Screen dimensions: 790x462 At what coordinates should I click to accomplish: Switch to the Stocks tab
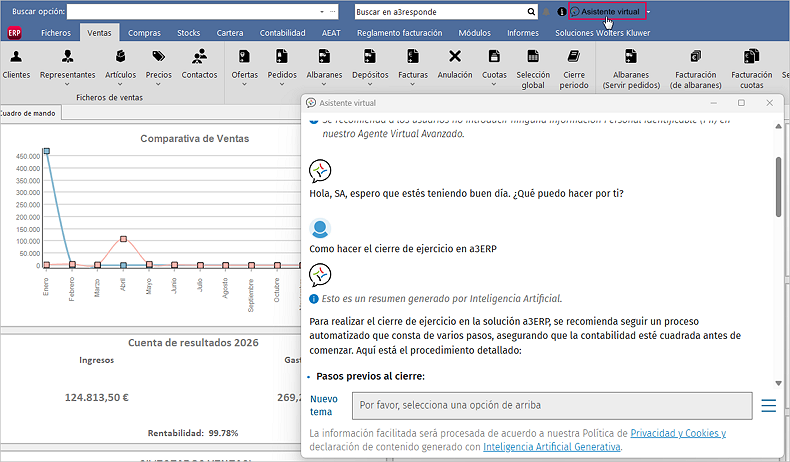point(188,33)
